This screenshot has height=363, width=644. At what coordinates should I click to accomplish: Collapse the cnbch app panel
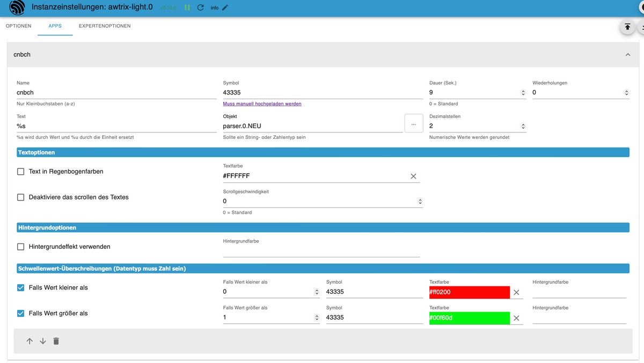(x=627, y=55)
